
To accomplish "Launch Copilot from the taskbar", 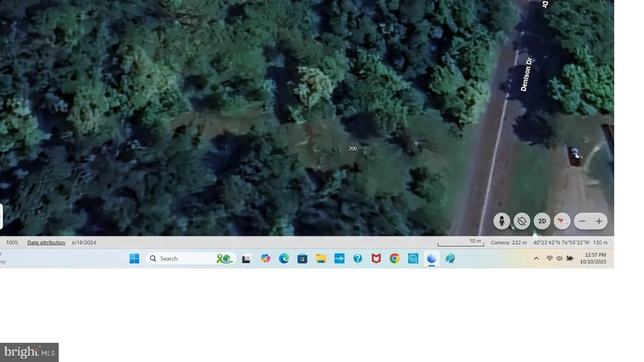I will click(265, 259).
